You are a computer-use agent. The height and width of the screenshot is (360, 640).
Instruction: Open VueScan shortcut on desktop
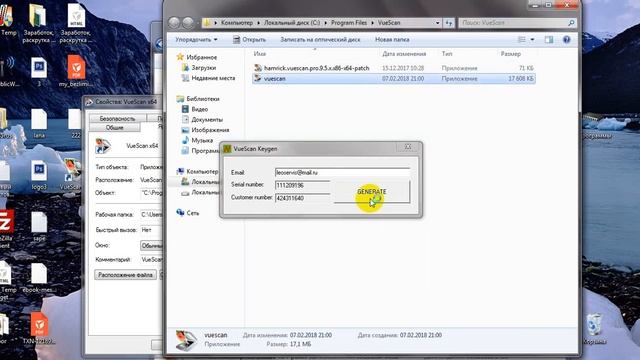[71, 175]
